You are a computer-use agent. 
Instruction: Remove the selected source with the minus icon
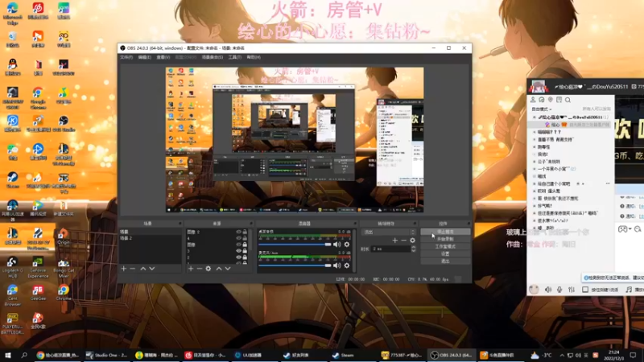pyautogui.click(x=199, y=269)
